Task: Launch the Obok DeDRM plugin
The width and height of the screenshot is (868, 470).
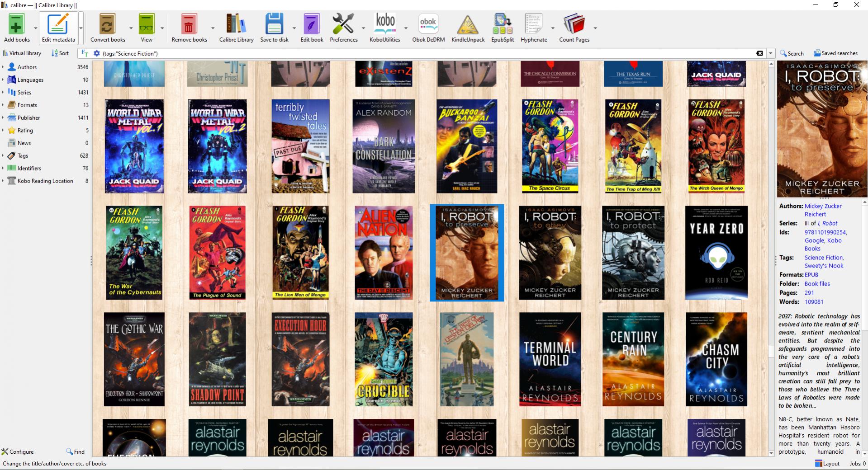Action: coord(428,24)
